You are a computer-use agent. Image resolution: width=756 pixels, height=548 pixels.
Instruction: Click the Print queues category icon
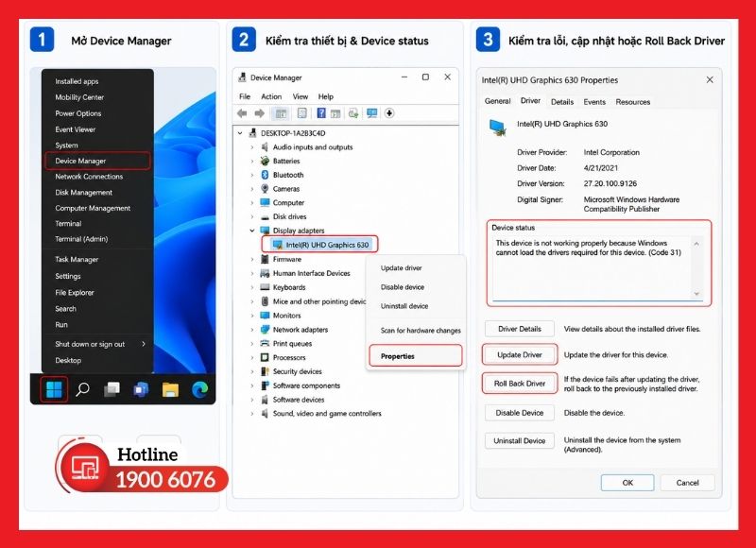tap(265, 343)
